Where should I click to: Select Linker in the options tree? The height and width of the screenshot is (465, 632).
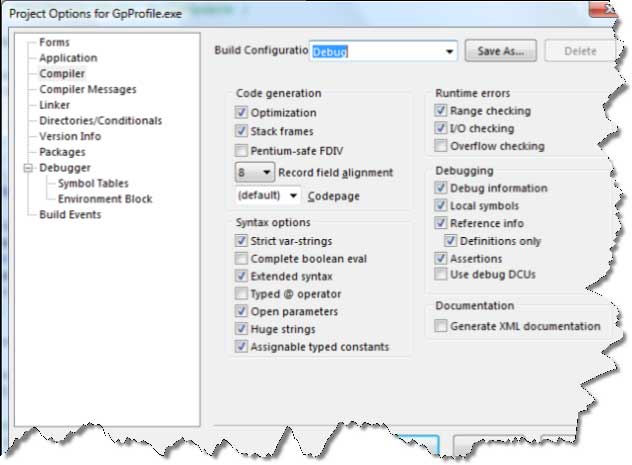[x=54, y=105]
